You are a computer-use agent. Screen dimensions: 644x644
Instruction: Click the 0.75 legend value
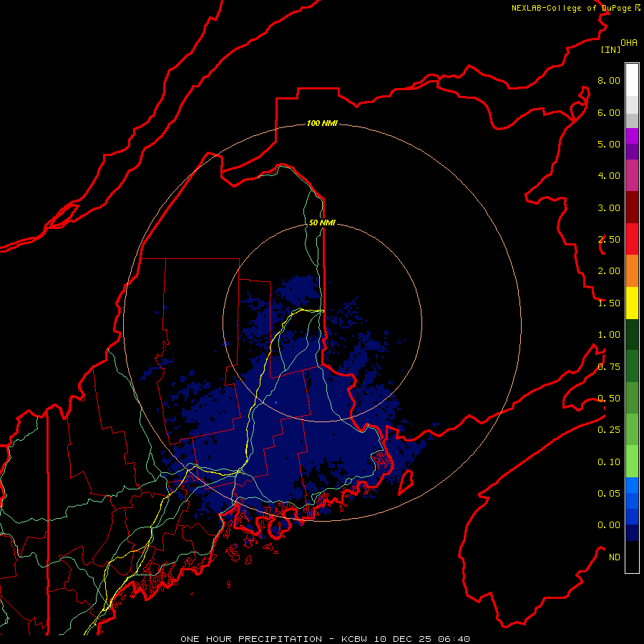[x=609, y=367]
